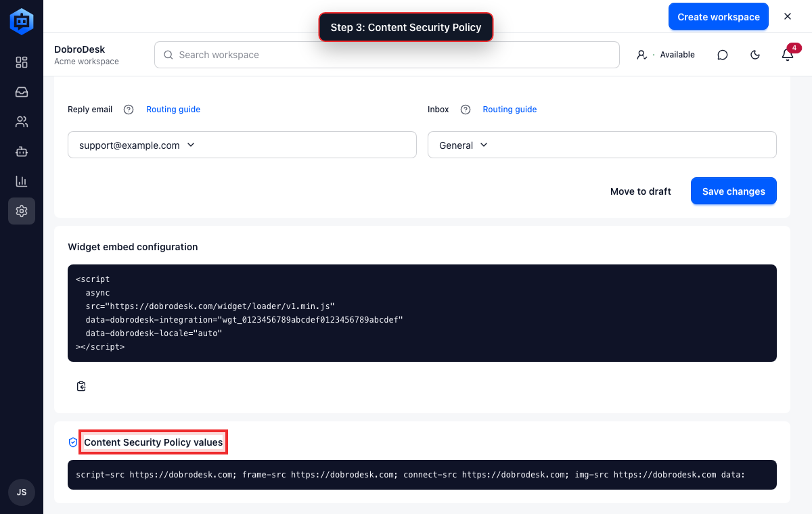
Task: Click the search magnifier icon
Action: pos(168,55)
